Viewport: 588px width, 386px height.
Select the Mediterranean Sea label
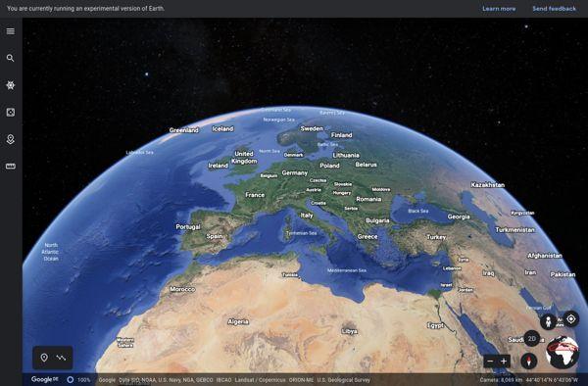click(347, 270)
